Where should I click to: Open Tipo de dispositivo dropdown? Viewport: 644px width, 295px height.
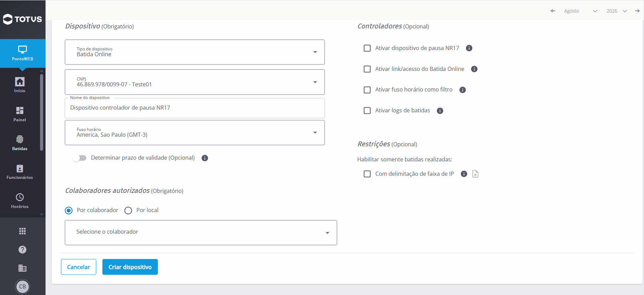tap(195, 52)
